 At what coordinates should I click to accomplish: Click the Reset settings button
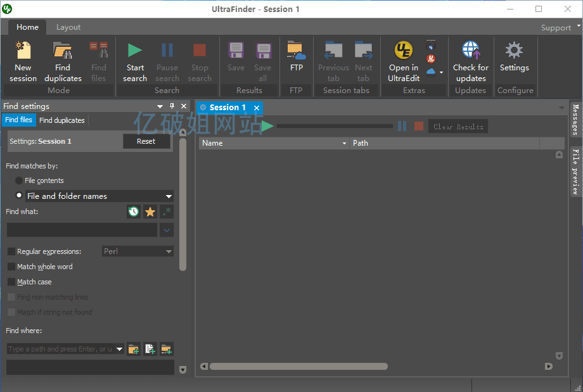click(146, 142)
